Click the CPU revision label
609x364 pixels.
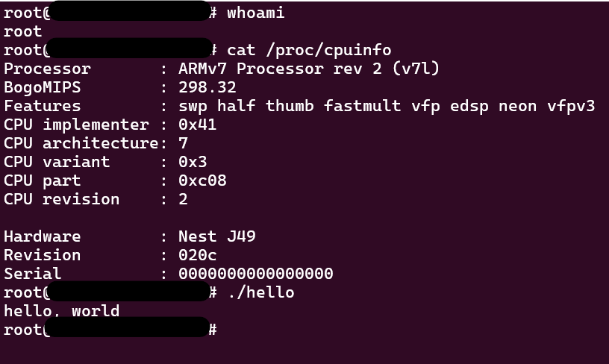[x=61, y=199]
